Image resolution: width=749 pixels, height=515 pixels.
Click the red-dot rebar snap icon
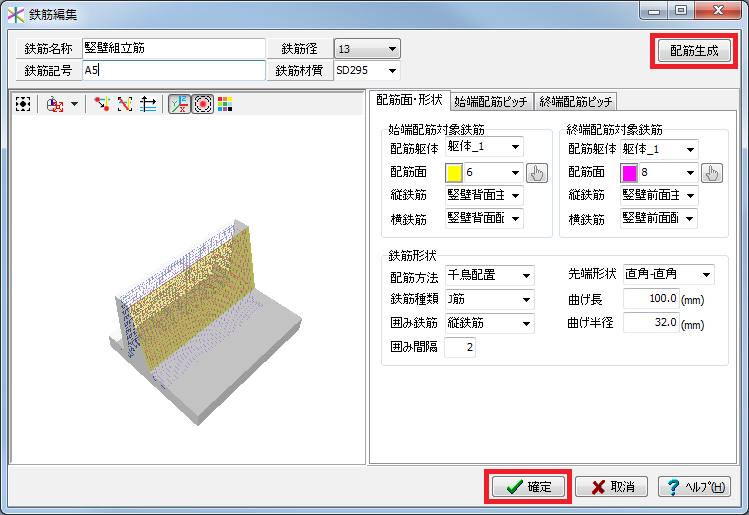pos(102,104)
